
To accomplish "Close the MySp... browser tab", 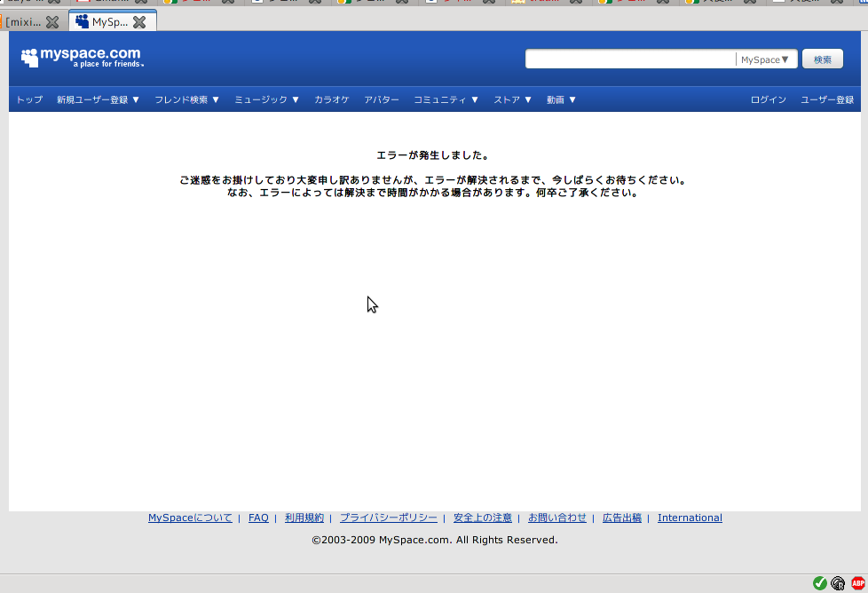I will (x=139, y=22).
